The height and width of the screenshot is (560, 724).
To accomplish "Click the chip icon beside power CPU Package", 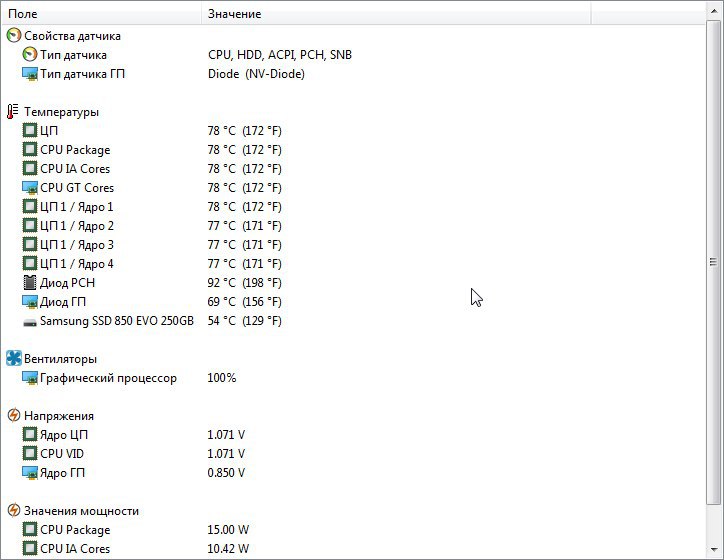I will [30, 530].
